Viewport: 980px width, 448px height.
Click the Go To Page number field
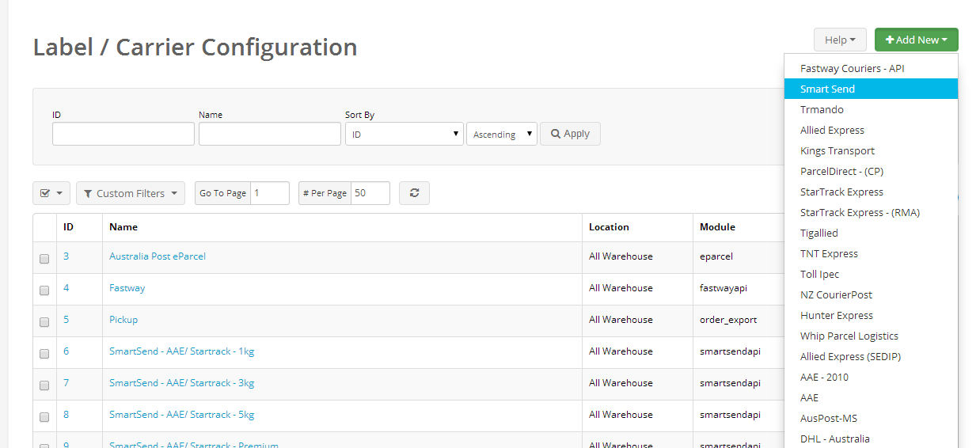coord(270,193)
